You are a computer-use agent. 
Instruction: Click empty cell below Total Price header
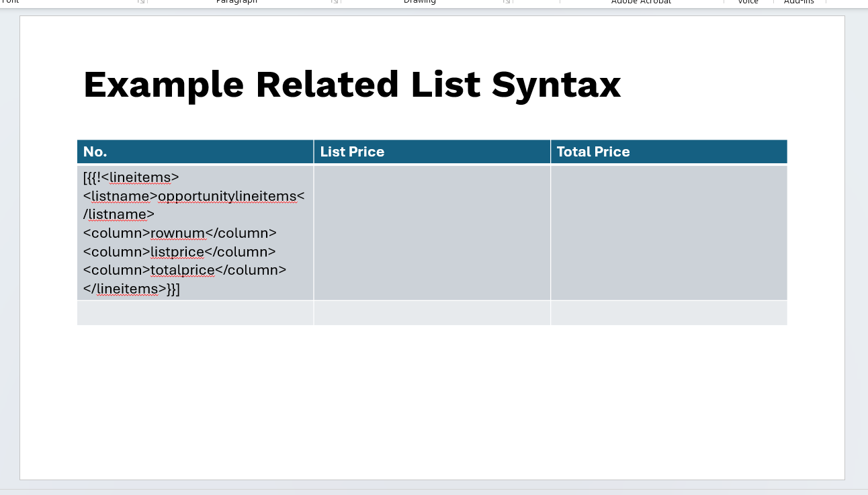pos(668,232)
